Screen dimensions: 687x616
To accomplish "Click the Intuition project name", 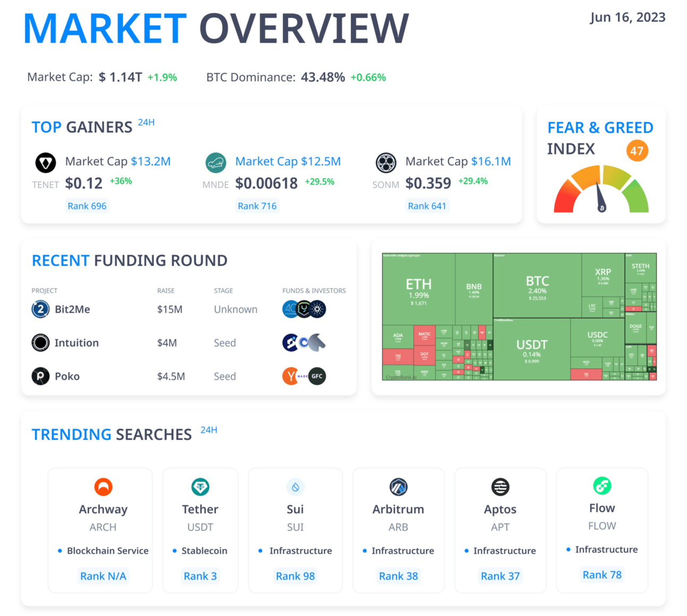I will [77, 343].
